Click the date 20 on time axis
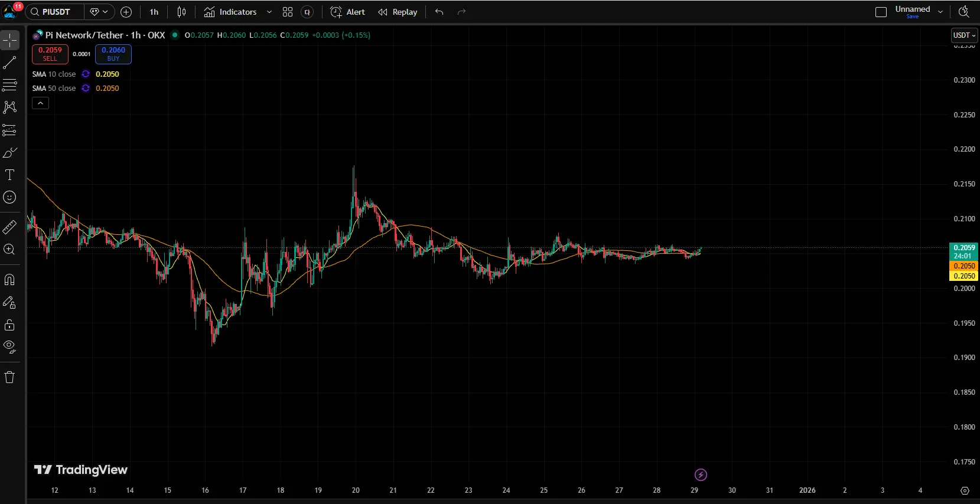This screenshot has width=980, height=504. tap(356, 490)
